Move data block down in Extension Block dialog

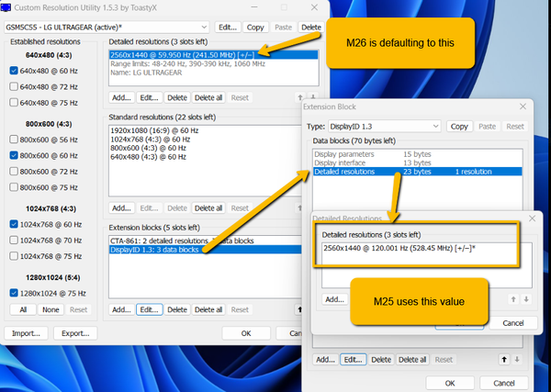[x=517, y=359]
